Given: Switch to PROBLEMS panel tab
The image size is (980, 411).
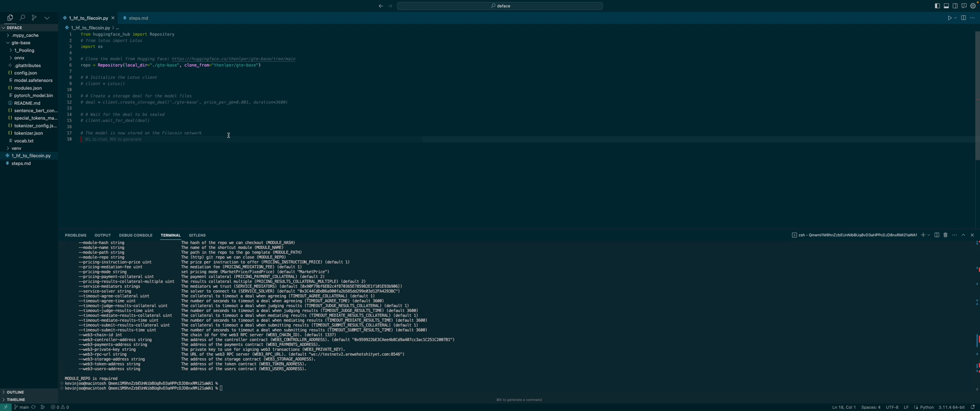Looking at the screenshot, I should 76,235.
